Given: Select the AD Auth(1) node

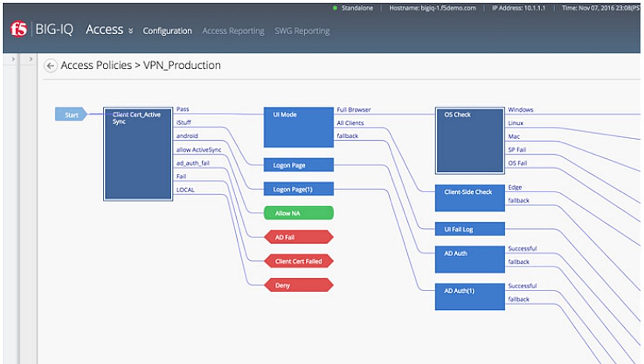Looking at the screenshot, I should click(470, 296).
